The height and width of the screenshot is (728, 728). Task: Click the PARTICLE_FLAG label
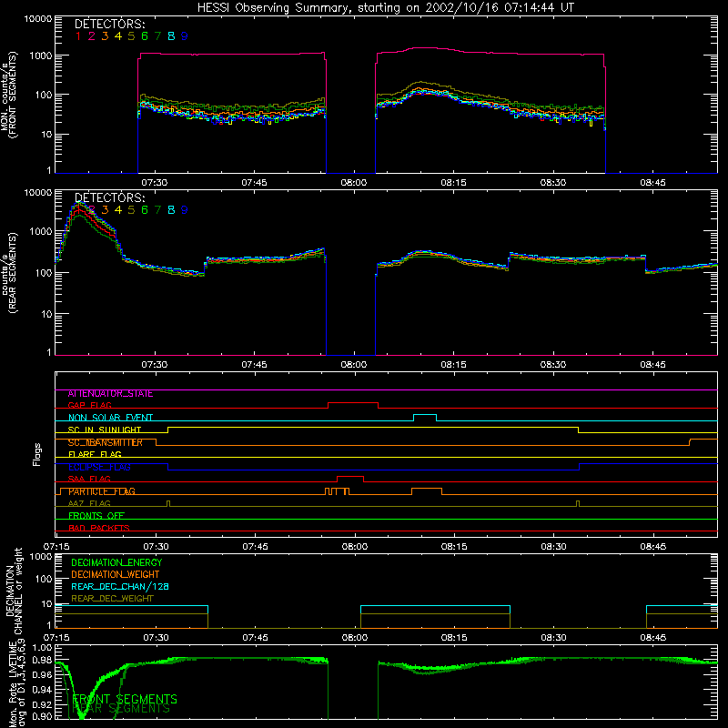102,491
